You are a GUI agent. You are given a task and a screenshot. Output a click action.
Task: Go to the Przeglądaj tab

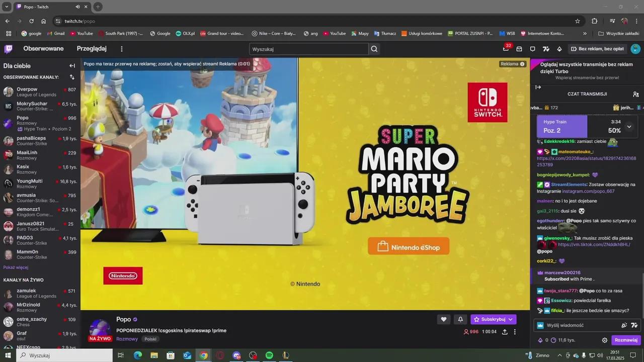pos(92,49)
